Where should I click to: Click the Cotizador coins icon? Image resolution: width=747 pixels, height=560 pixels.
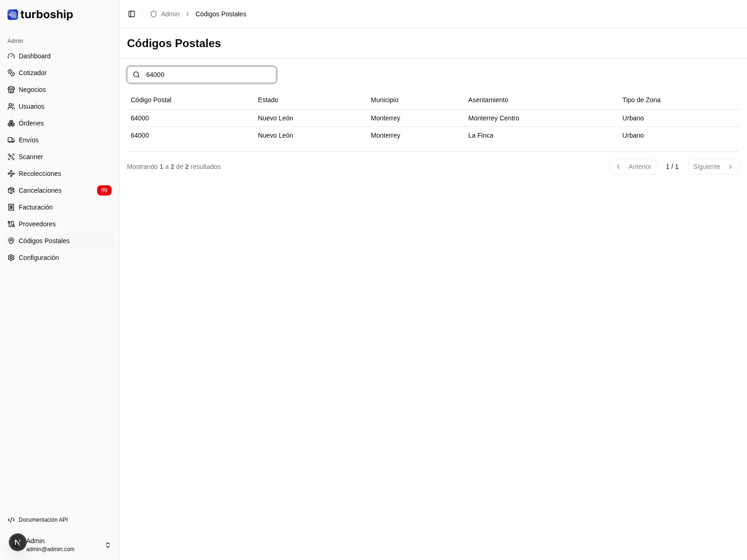pyautogui.click(x=11, y=73)
